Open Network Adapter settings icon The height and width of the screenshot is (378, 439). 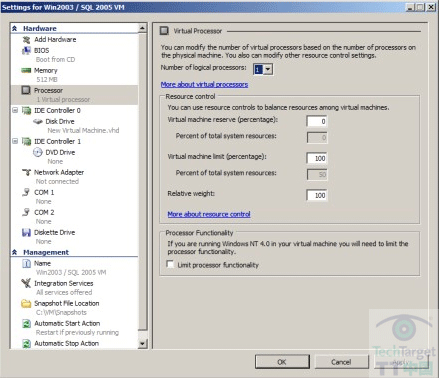[26, 172]
